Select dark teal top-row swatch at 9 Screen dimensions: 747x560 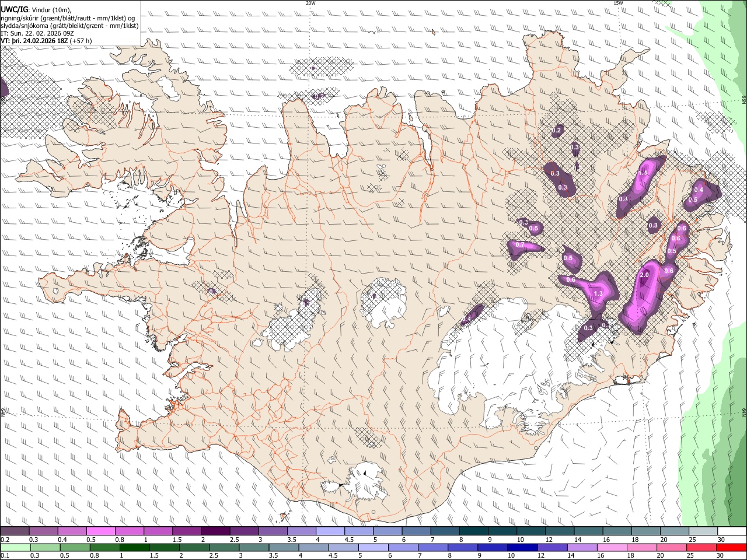502,531
